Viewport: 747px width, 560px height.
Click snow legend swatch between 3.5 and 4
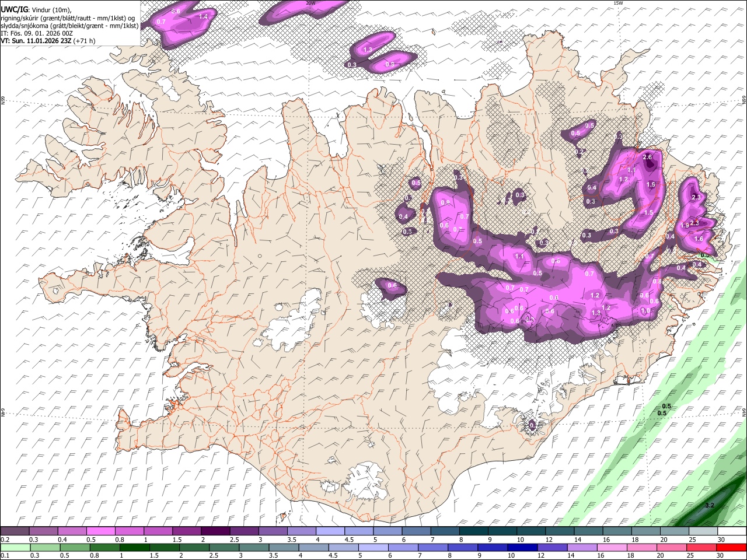point(301,531)
